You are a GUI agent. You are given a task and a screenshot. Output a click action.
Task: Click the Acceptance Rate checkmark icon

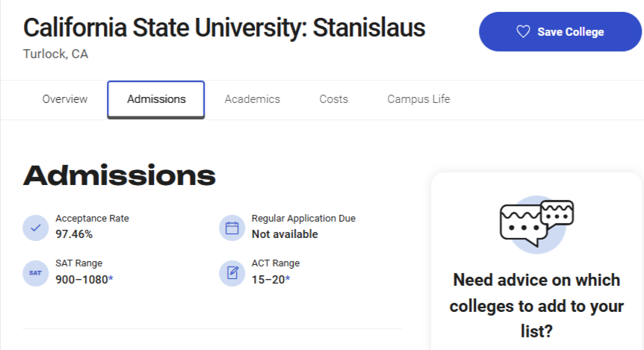[36, 228]
